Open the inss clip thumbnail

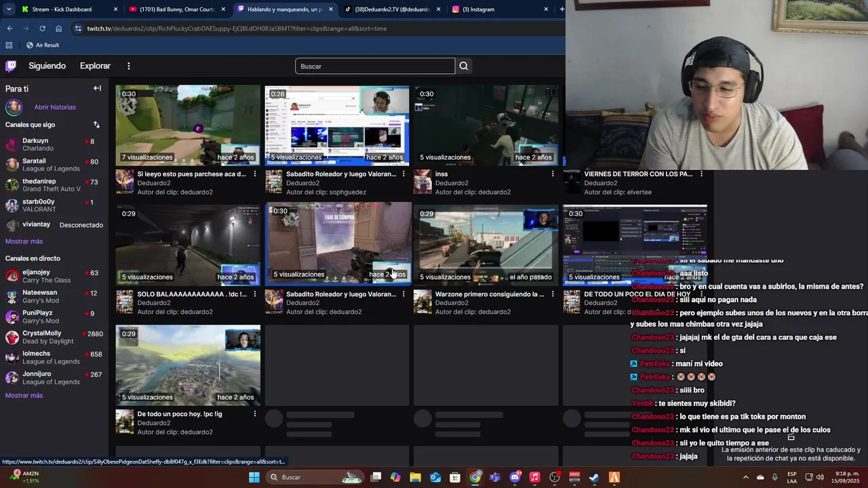(486, 125)
